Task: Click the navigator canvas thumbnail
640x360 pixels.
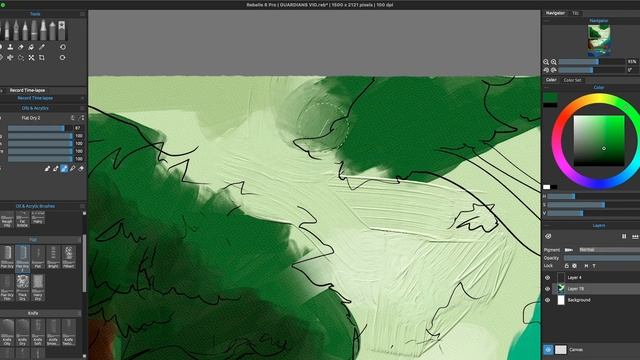Action: coord(599,40)
